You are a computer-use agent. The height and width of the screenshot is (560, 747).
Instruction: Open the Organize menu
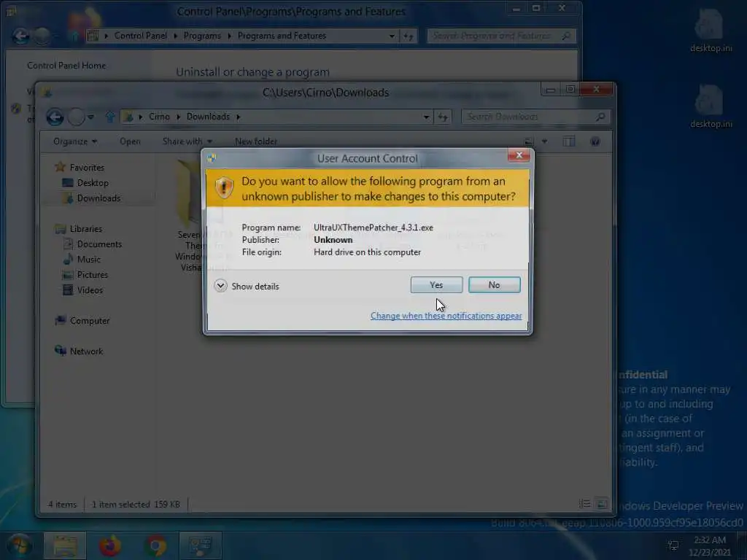75,141
